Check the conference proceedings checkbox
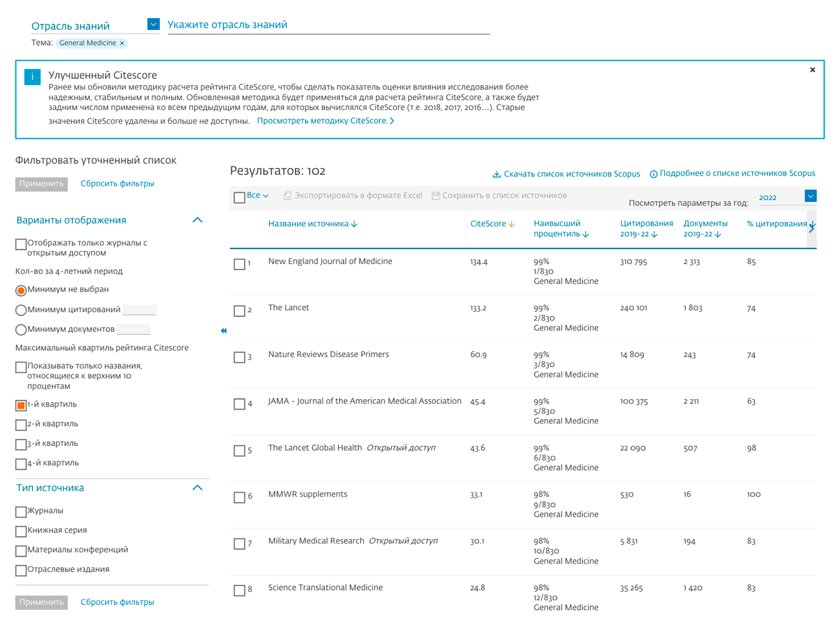Screen dimensions: 840x629 [21, 551]
